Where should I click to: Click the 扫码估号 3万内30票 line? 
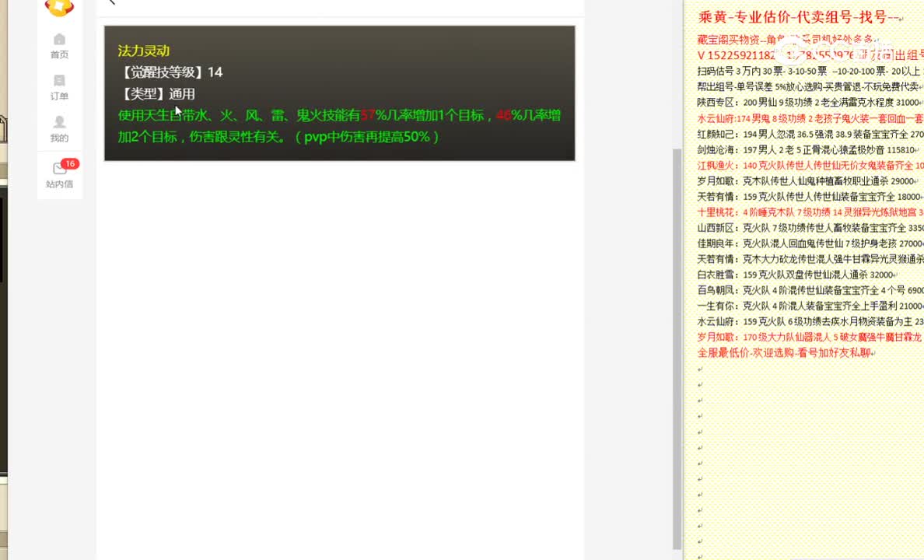(810, 71)
